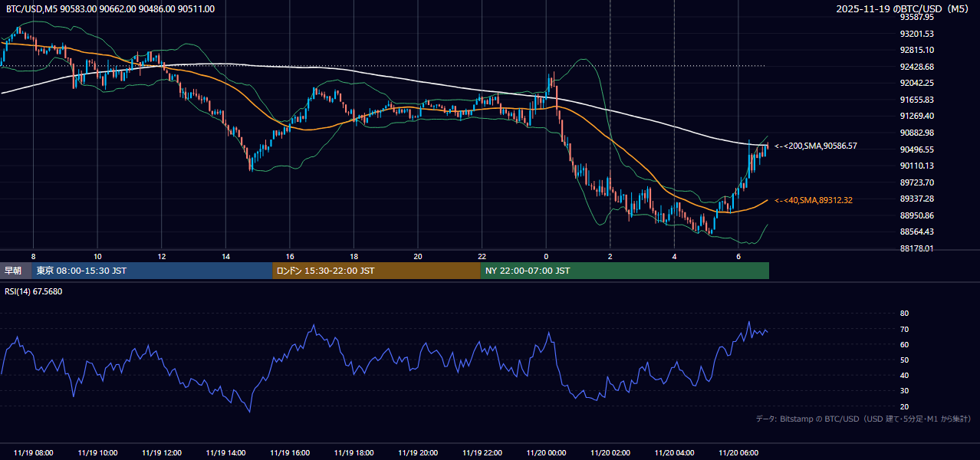Select the 91269.40 price axis label
The width and height of the screenshot is (980, 460).
coord(917,116)
